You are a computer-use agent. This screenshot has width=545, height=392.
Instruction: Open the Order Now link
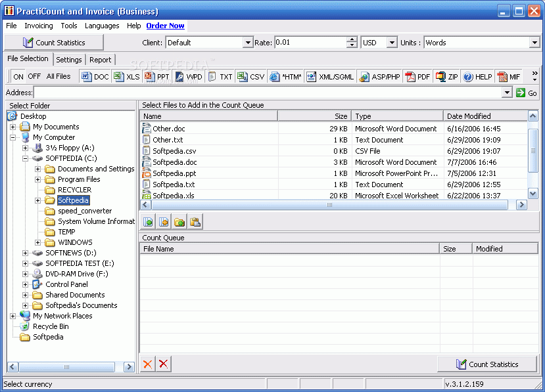[x=165, y=26]
